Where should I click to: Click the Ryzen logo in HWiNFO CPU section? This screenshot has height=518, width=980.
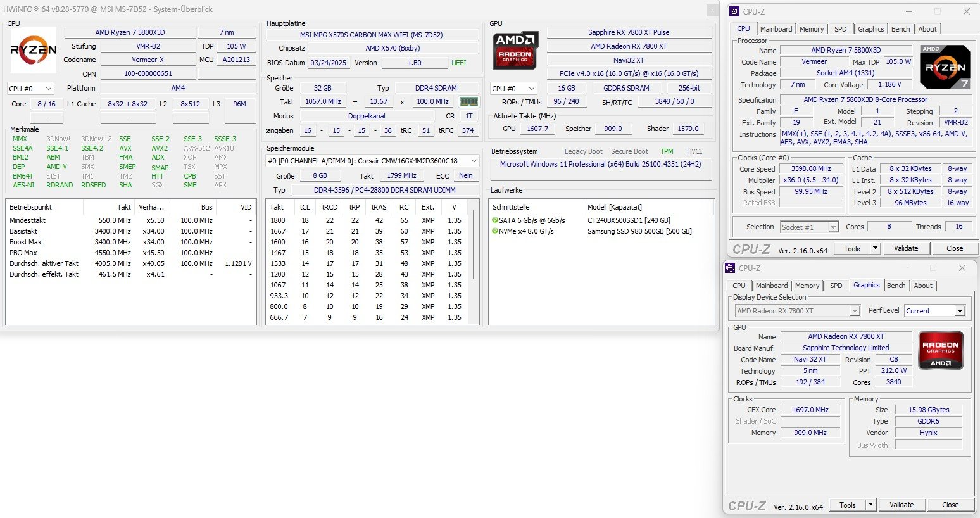[34, 49]
